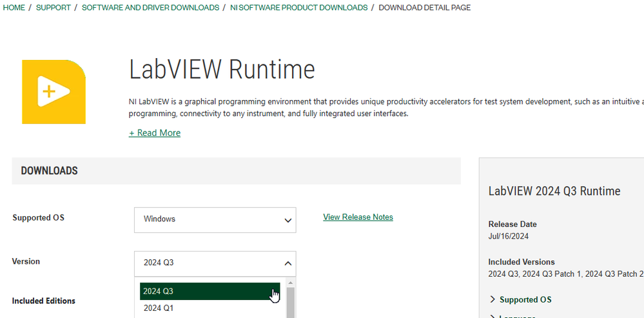The height and width of the screenshot is (318, 644).
Task: Expand description with + Read More
Action: pos(155,133)
